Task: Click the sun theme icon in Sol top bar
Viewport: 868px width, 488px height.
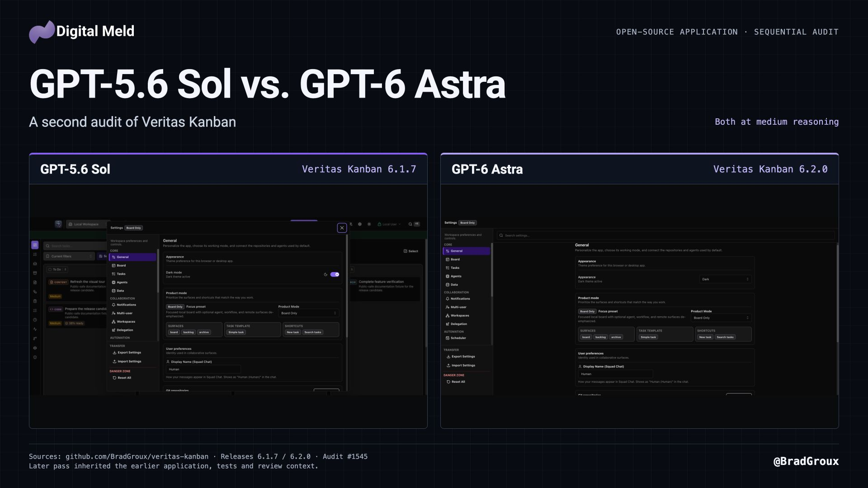Action: pyautogui.click(x=369, y=224)
